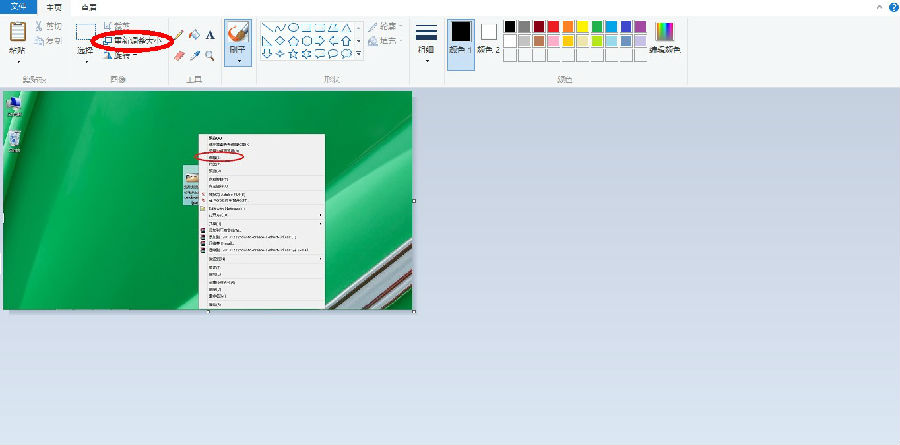The image size is (900, 445).
Task: Collapse the ribbon with the caret arrow
Action: pyautogui.click(x=879, y=7)
